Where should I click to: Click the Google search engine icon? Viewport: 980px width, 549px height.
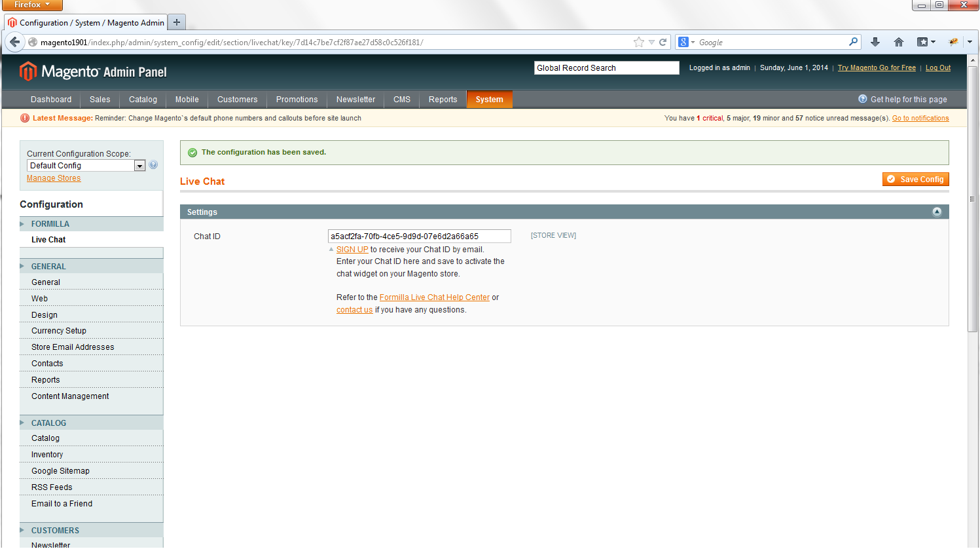(x=683, y=42)
